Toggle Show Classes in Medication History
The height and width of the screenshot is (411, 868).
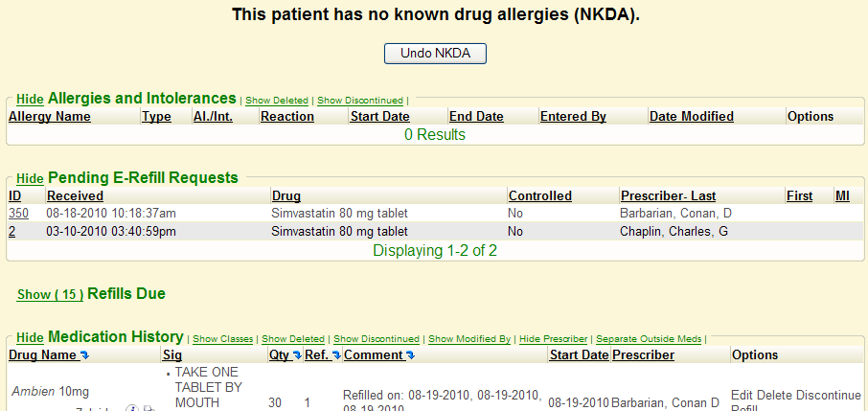(222, 339)
